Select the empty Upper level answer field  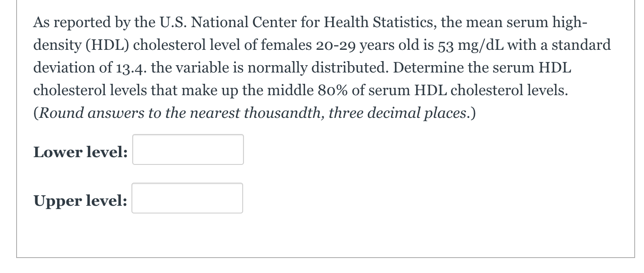[x=187, y=198]
